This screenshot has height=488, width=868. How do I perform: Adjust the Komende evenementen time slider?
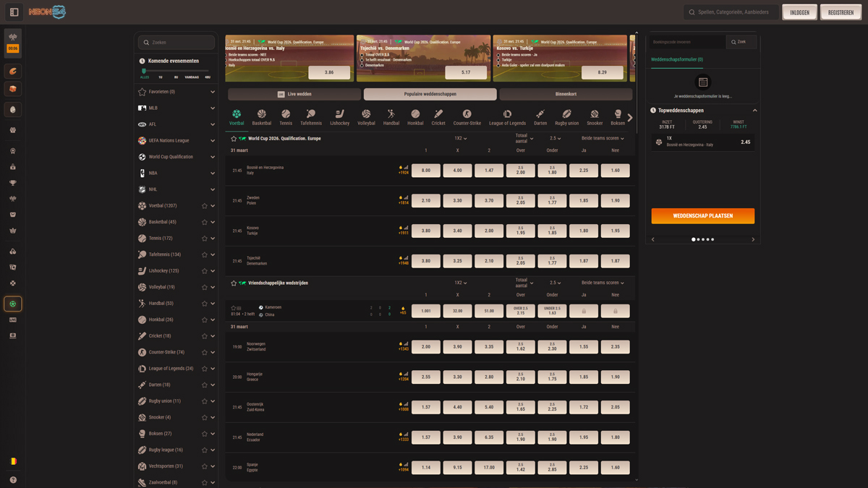pyautogui.click(x=144, y=71)
